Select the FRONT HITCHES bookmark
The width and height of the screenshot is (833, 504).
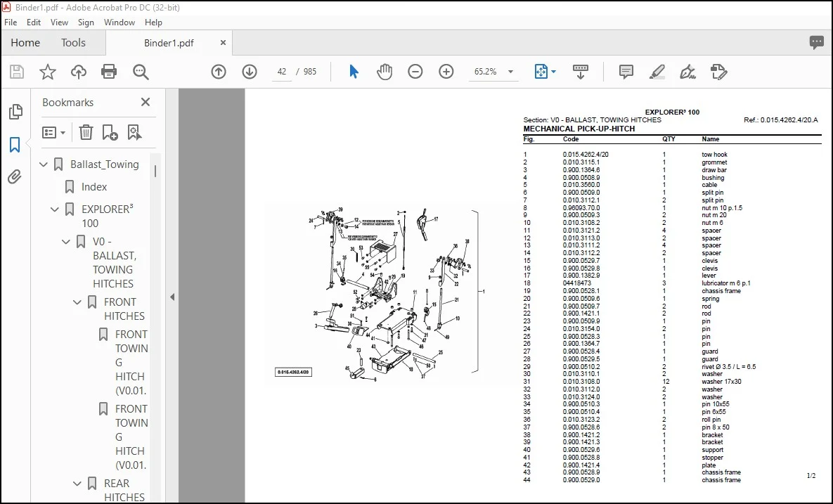(124, 309)
